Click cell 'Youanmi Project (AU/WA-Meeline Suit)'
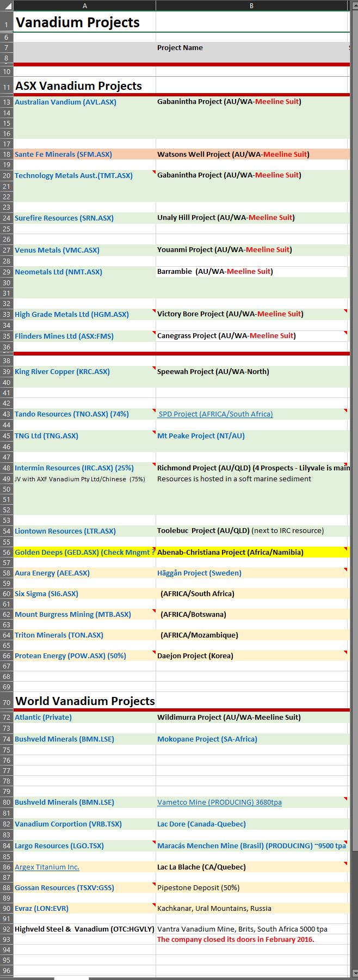The image size is (358, 980). pos(252,250)
